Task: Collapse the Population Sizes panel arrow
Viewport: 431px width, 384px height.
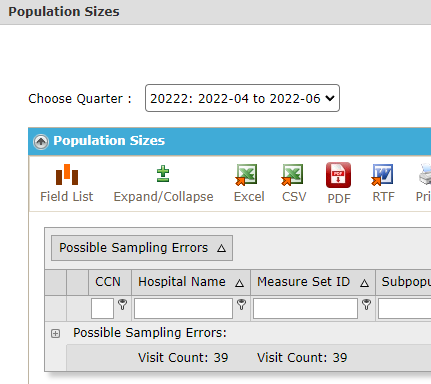Action: click(41, 142)
